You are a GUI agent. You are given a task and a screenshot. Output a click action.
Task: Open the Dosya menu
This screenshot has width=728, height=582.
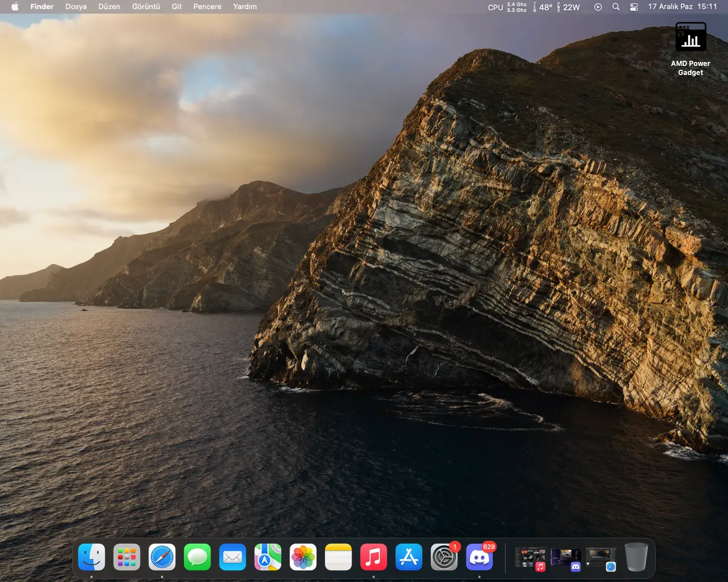76,7
